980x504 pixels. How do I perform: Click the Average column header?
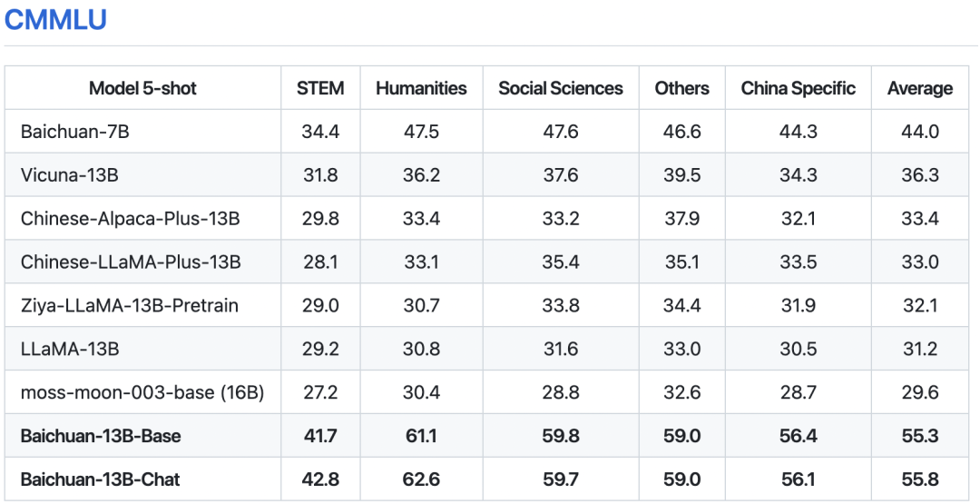pyautogui.click(x=919, y=88)
